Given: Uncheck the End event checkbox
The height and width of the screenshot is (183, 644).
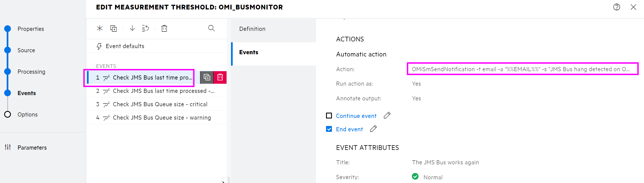Looking at the screenshot, I should [329, 129].
